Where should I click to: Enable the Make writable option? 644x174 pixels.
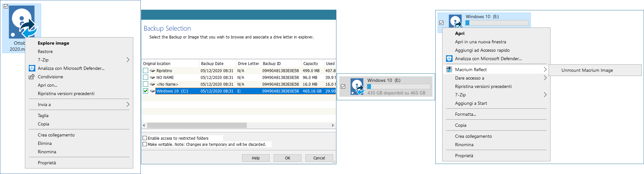click(x=145, y=144)
